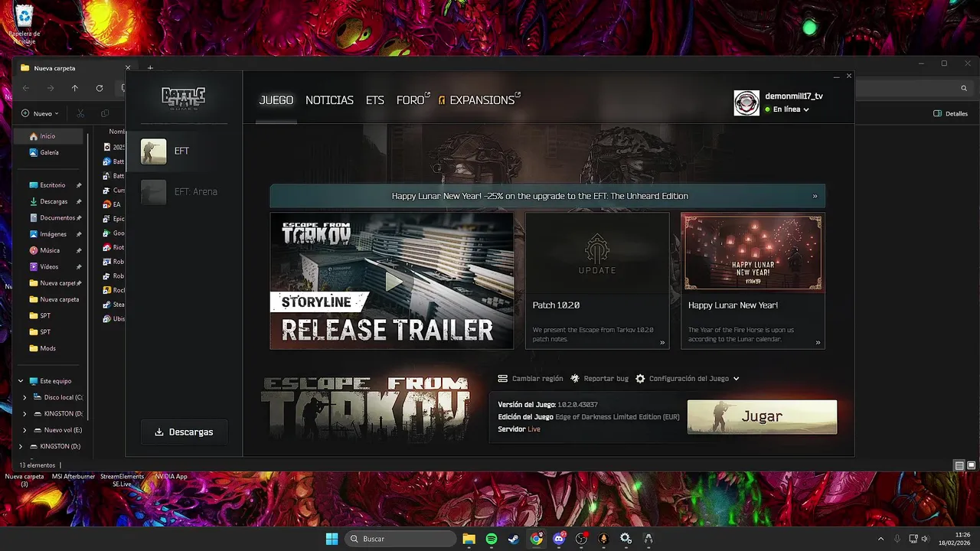Open Vídeos in Explorer sidebar

click(51, 266)
